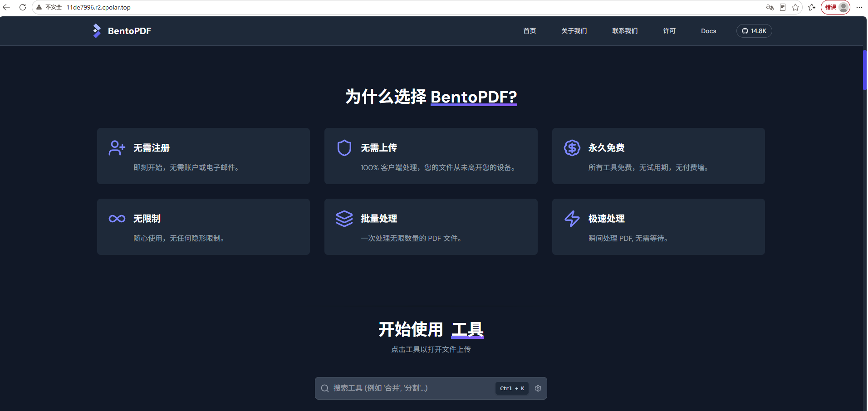Click the text 100% 客户端处理 description
Screen dimensions: 868x411
pos(438,167)
